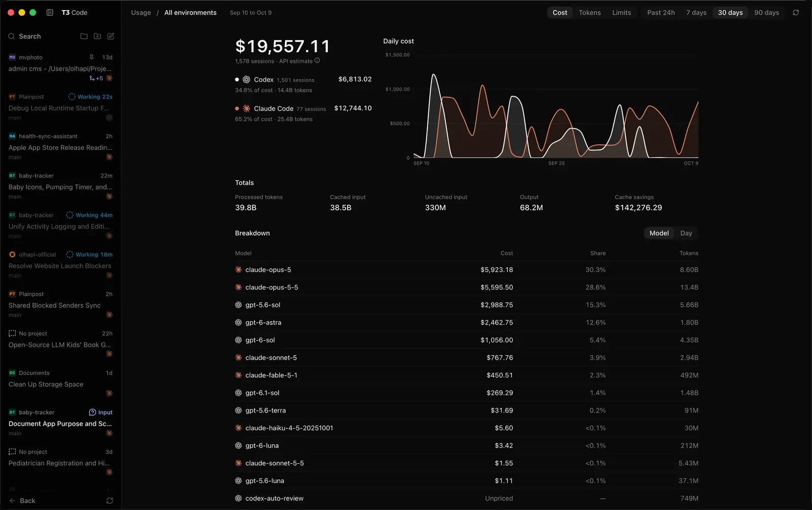This screenshot has width=812, height=510.
Task: Set breakdown grouping to Day
Action: (686, 233)
